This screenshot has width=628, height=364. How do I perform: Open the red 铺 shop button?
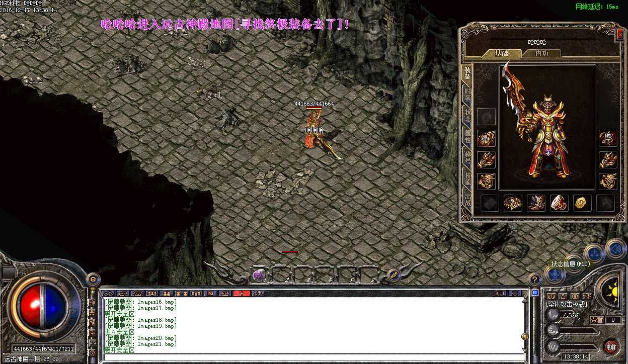[x=611, y=346]
